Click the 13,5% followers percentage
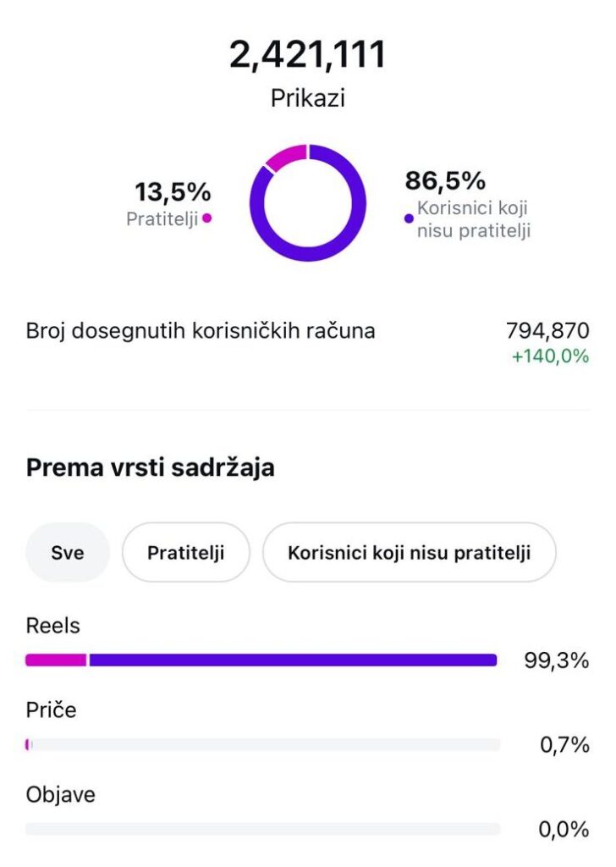The height and width of the screenshot is (867, 616). click(173, 192)
